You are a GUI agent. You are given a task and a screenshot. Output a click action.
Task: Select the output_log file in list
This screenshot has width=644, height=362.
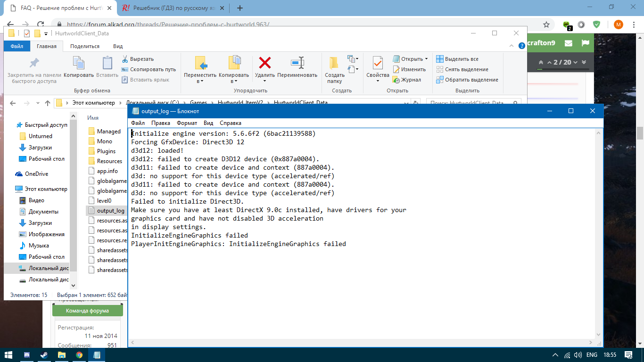[x=110, y=211]
